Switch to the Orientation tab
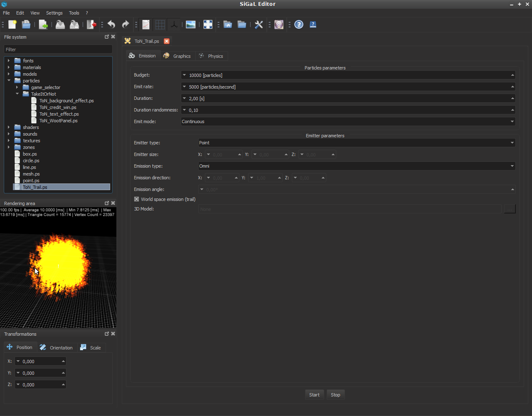This screenshot has height=416, width=532. tap(56, 347)
